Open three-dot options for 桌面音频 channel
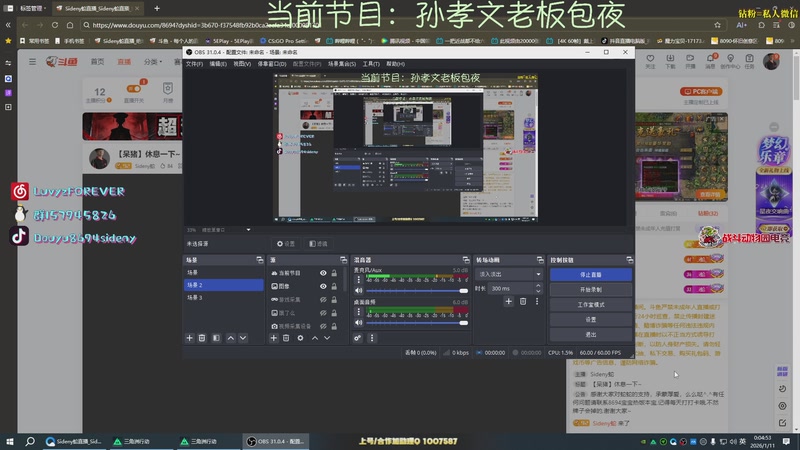 [x=358, y=312]
